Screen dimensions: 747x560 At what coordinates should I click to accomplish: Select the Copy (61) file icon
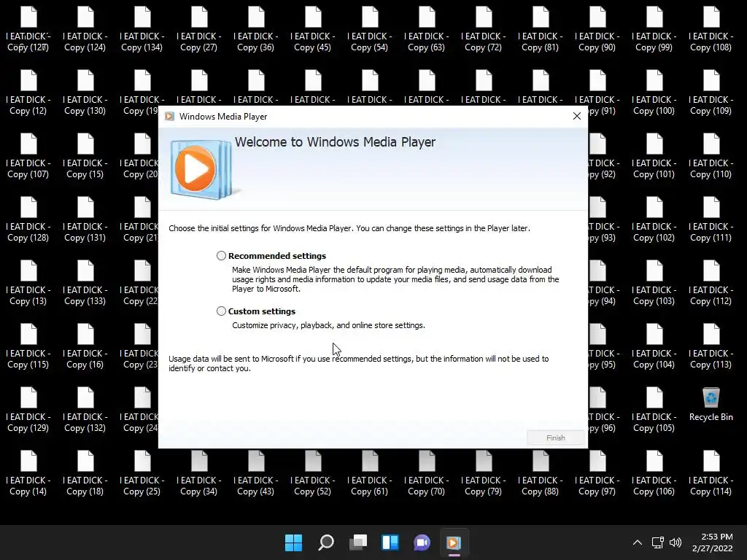370,473
